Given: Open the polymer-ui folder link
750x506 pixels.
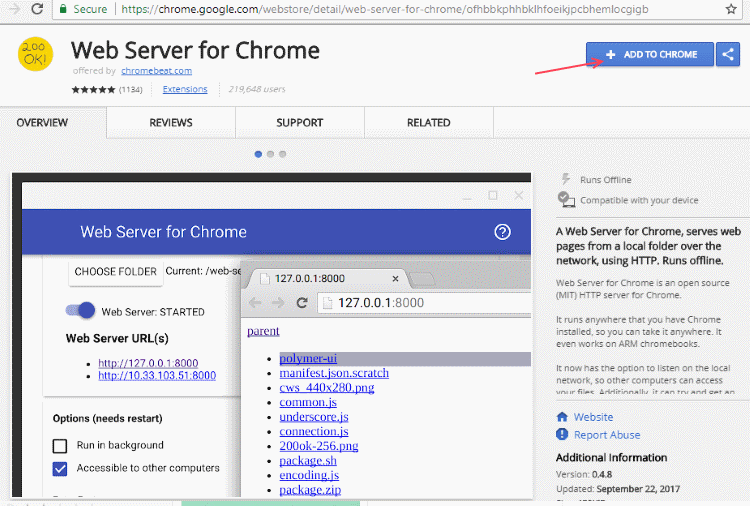Looking at the screenshot, I should 308,358.
